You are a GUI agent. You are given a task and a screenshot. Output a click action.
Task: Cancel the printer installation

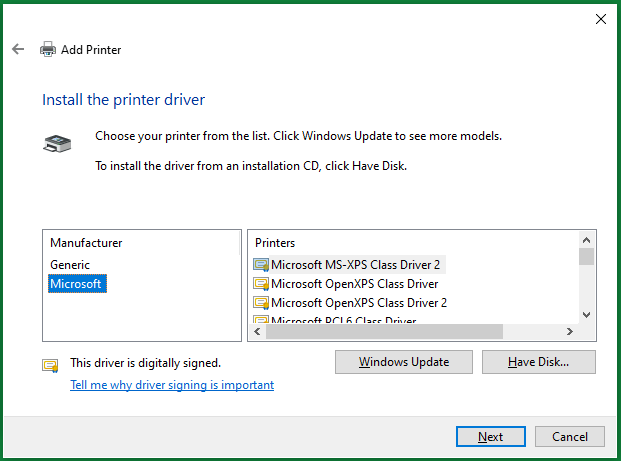(570, 437)
